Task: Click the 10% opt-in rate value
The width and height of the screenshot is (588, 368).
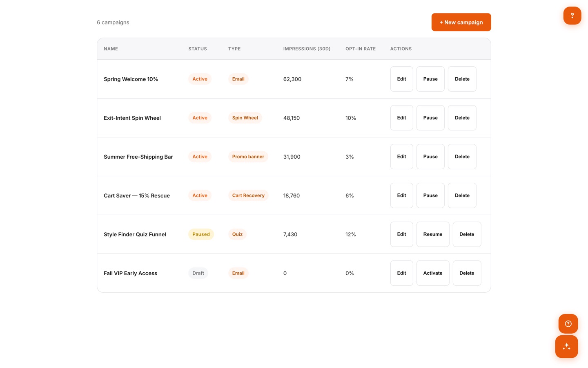Action: tap(351, 118)
